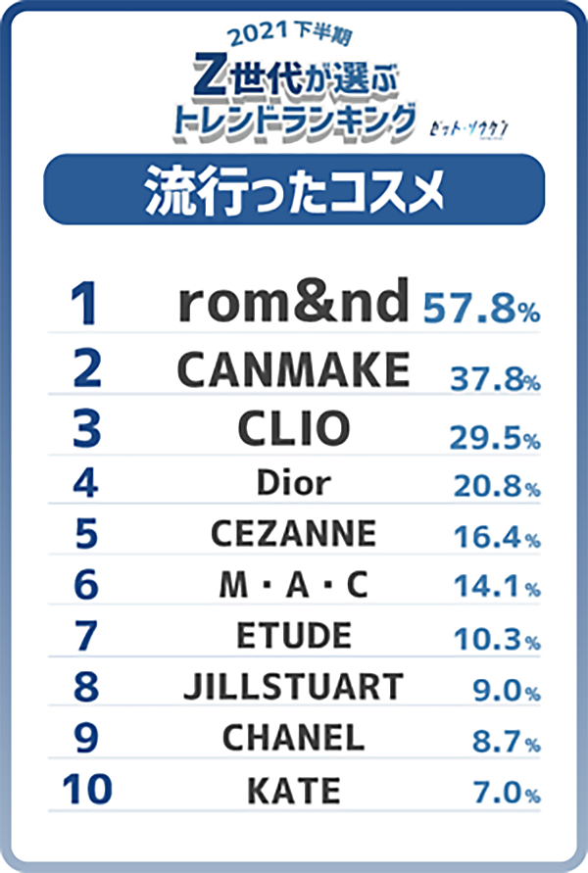Select the M・A・C brand entry
This screenshot has width=588, height=873.
(x=293, y=586)
